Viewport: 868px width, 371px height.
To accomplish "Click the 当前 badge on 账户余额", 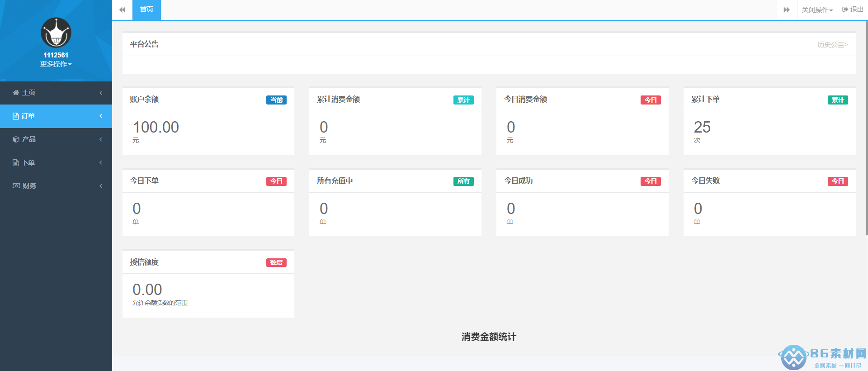I will [x=276, y=100].
